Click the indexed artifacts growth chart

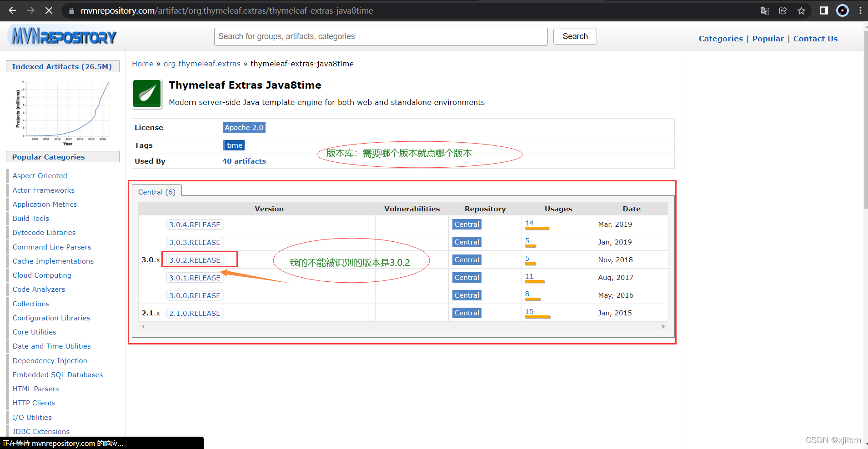tap(63, 113)
